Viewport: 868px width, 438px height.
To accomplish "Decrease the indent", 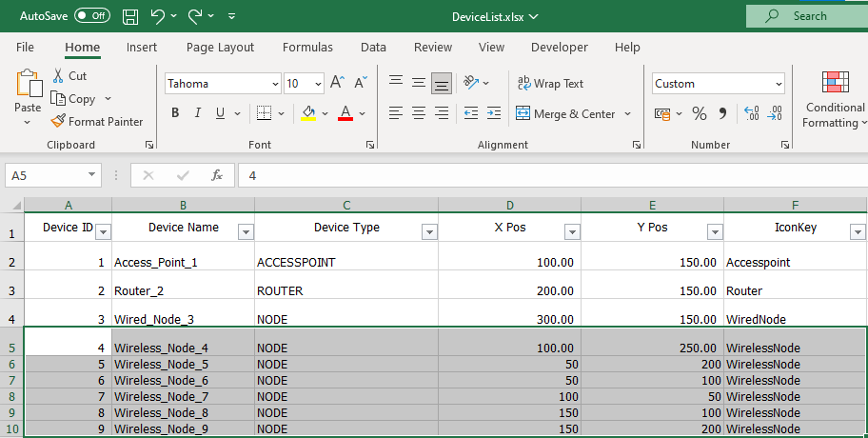I will coord(471,113).
